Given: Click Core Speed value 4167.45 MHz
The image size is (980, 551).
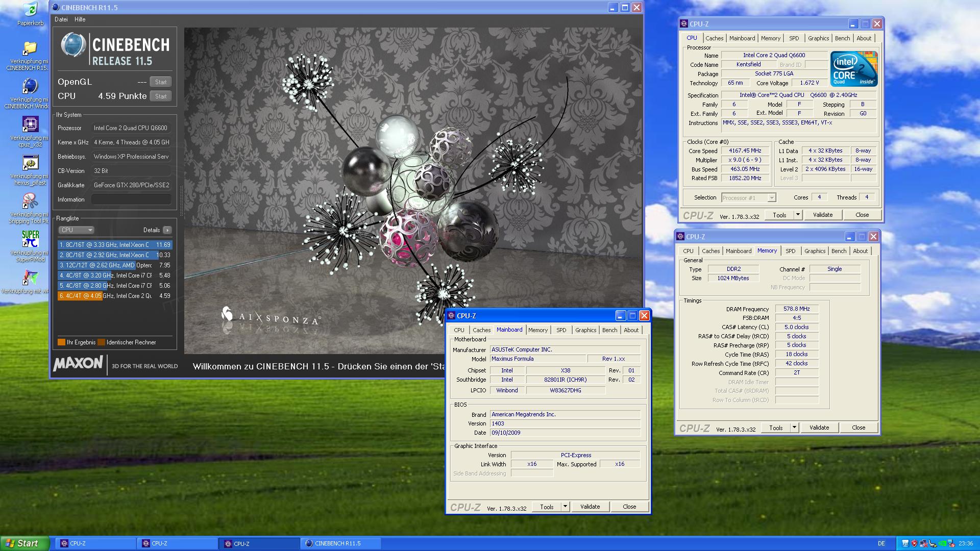Looking at the screenshot, I should (x=745, y=151).
